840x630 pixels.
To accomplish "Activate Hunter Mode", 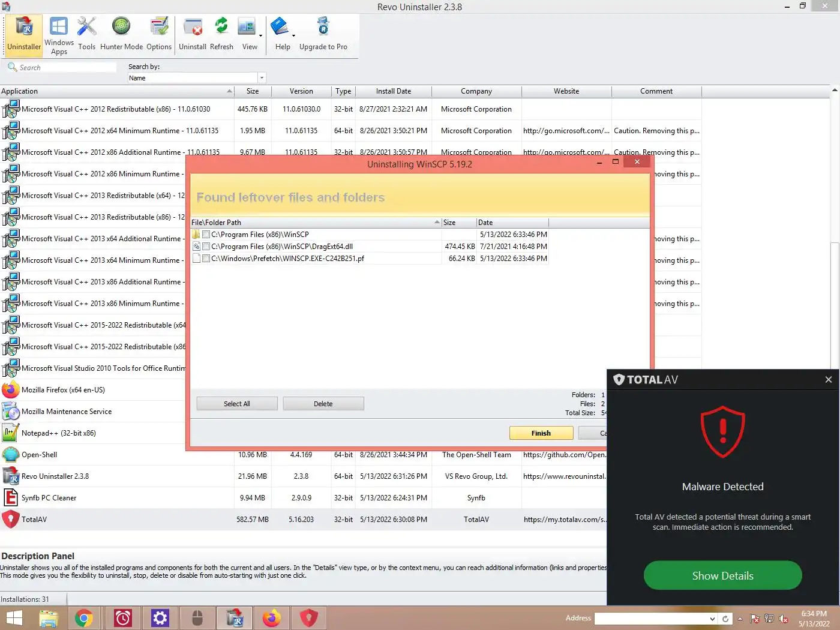I will 121,35.
